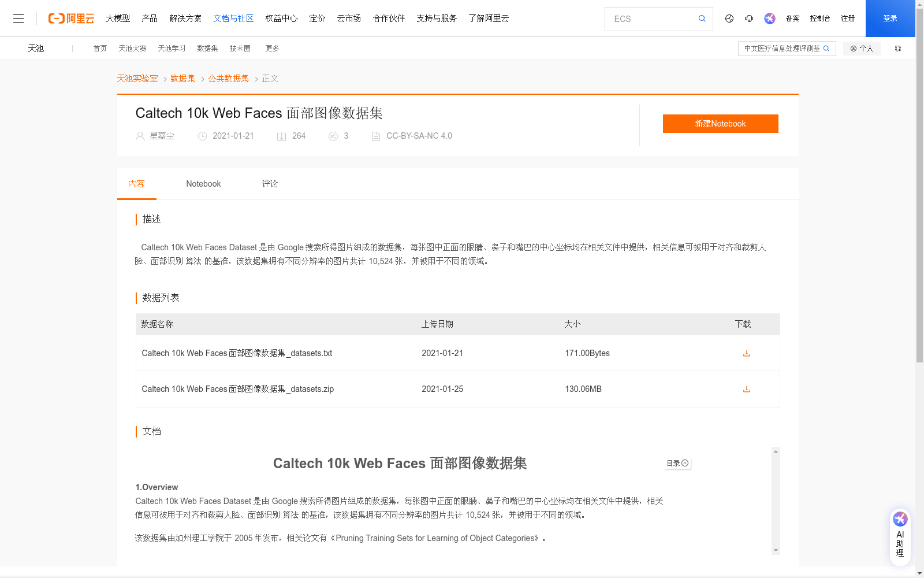The image size is (924, 578).
Task: Click the blue 登录 button
Action: point(890,18)
